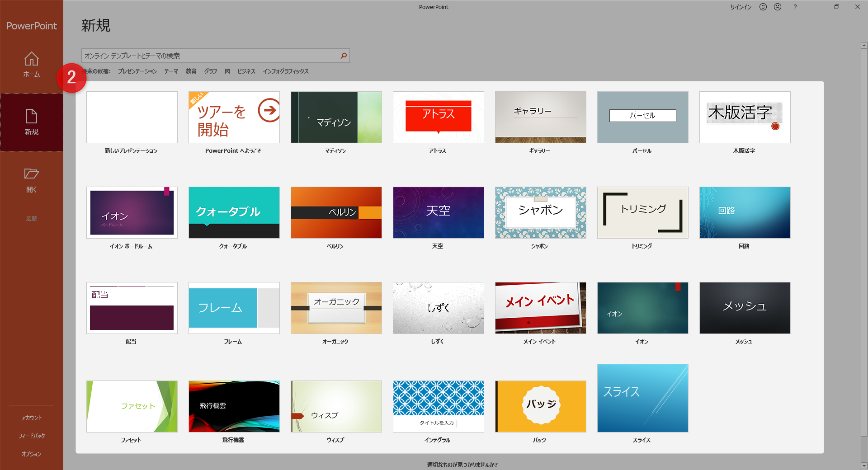Viewport: 868px width, 470px height.
Task: Search suggestion プレゼンテーション link
Action: (x=137, y=71)
